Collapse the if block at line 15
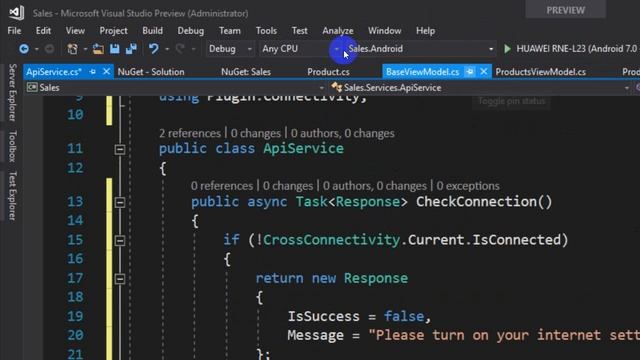Viewport: 640px width, 360px height. (120, 240)
